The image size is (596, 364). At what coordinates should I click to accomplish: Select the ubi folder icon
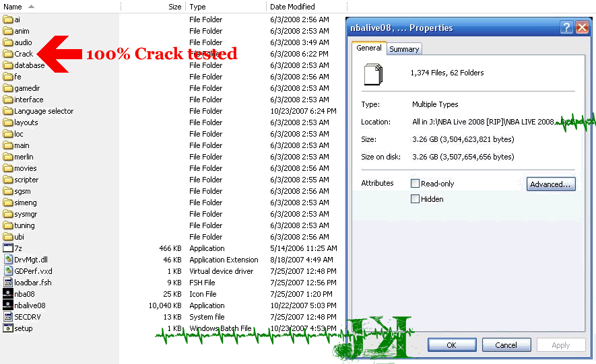point(8,236)
